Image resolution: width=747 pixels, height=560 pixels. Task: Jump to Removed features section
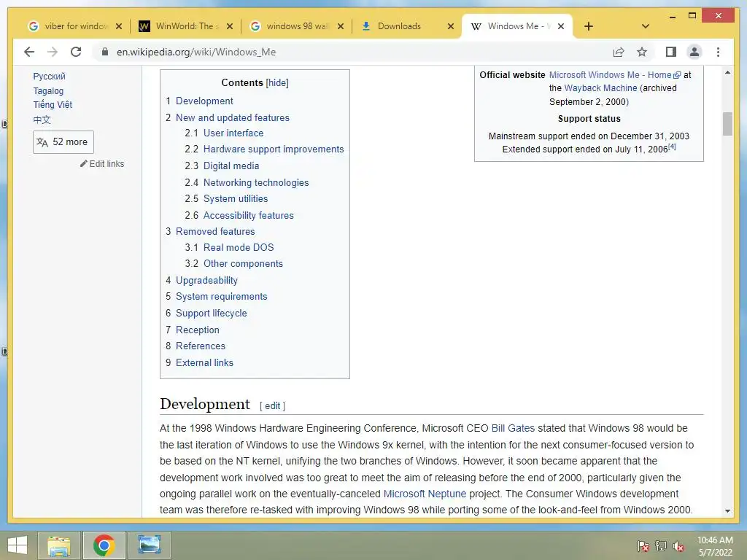point(215,231)
